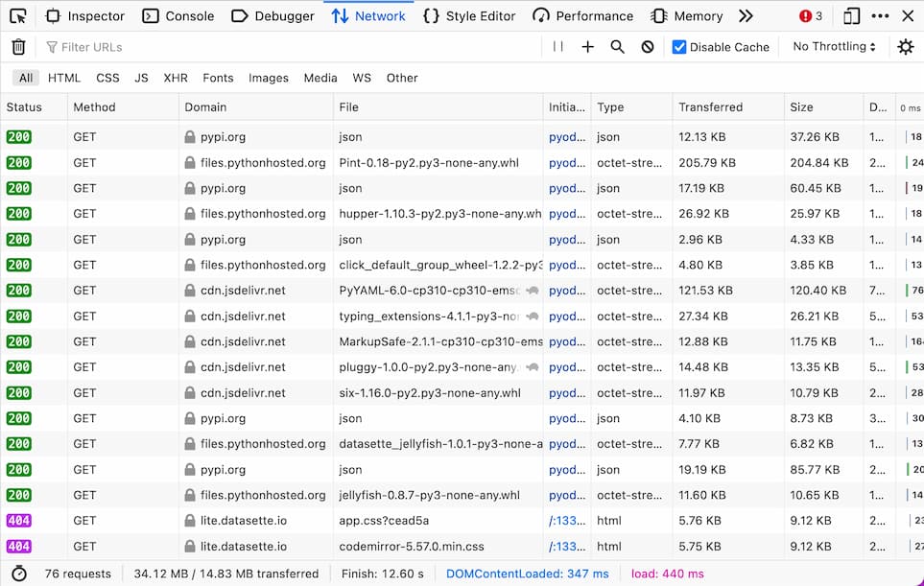Click the lock icon for lite.datasette.io app.css row
Image resolution: width=924 pixels, height=586 pixels.
[190, 521]
